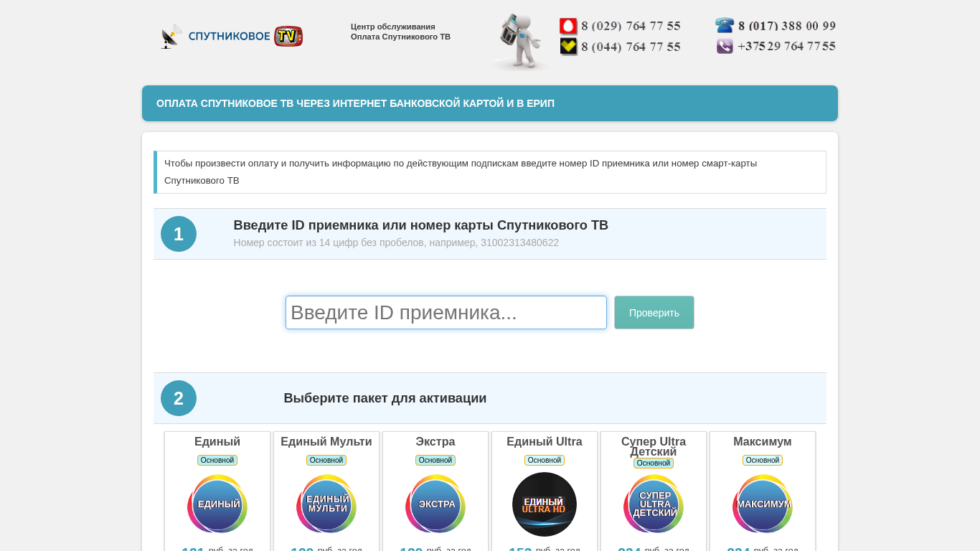This screenshot has height=551, width=980.
Task: Click the Основной badge under Максимум
Action: 763,461
